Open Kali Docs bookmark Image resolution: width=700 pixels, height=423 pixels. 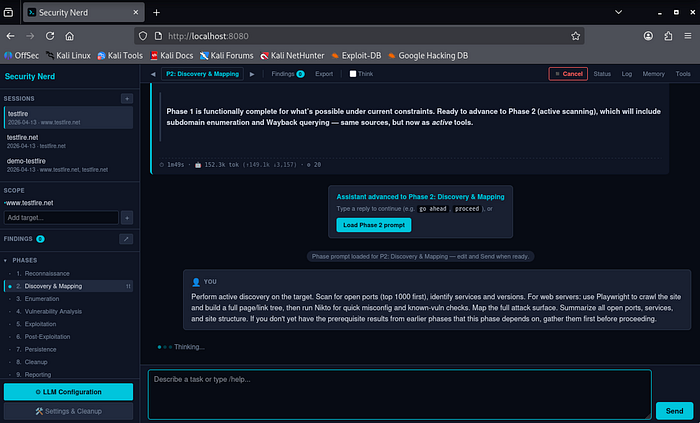172,56
